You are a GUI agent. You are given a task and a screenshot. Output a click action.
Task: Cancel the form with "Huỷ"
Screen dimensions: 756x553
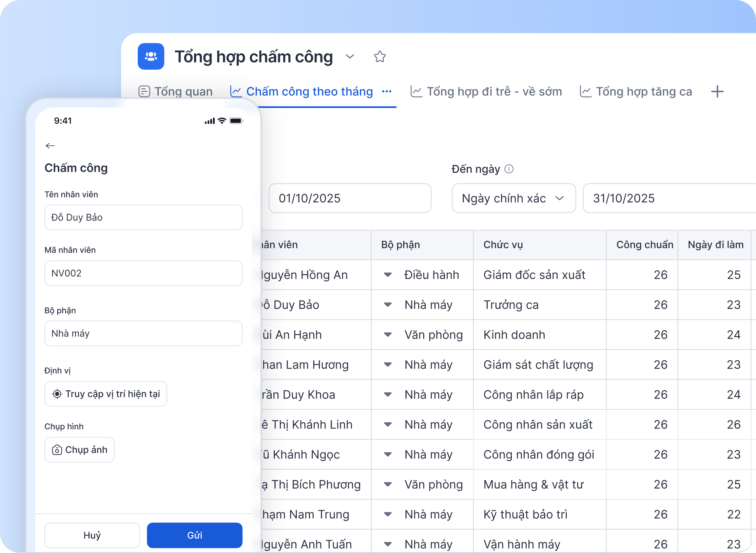tap(92, 535)
